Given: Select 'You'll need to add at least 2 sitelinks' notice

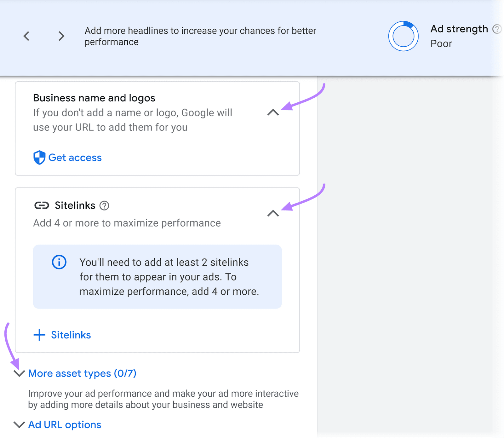Looking at the screenshot, I should (169, 277).
